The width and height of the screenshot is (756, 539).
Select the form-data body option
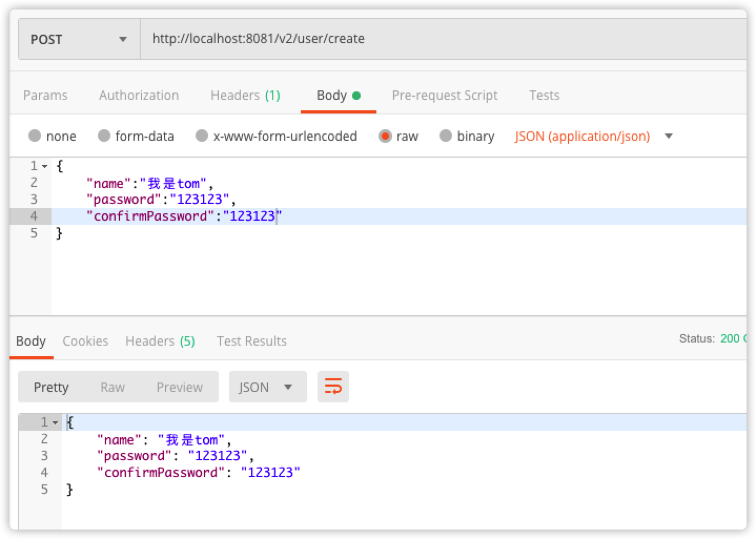(x=136, y=136)
